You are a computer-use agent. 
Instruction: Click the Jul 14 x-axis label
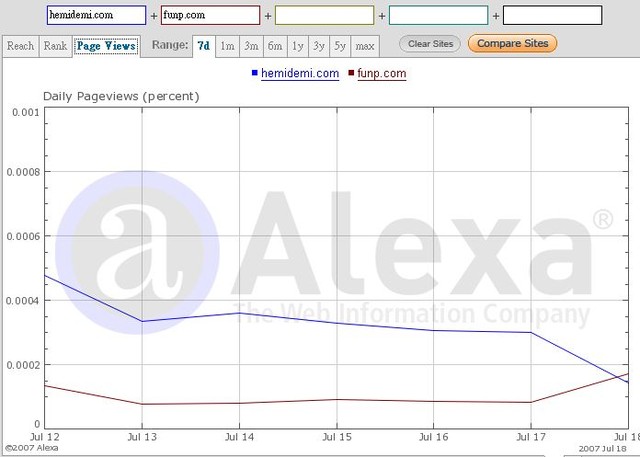pyautogui.click(x=239, y=437)
